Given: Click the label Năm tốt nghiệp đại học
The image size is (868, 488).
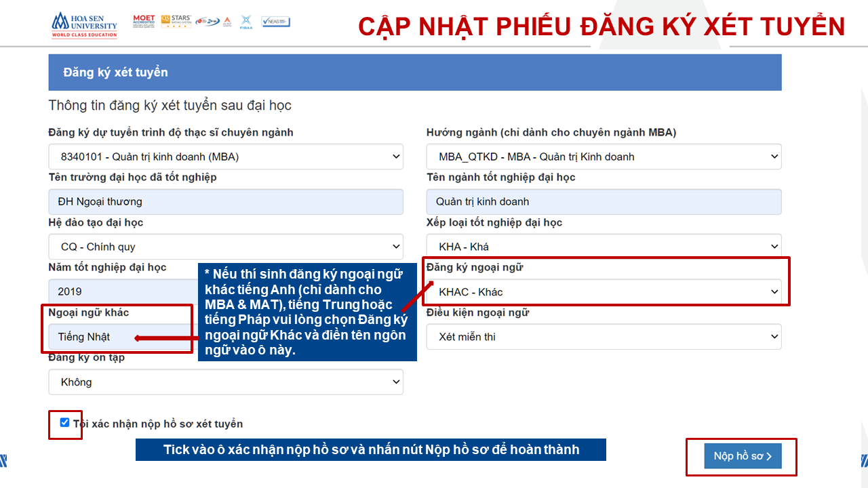Looking at the screenshot, I should click(108, 267).
